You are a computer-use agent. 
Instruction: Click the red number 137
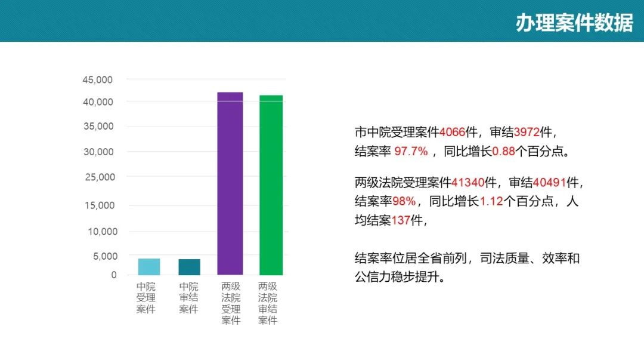click(401, 220)
